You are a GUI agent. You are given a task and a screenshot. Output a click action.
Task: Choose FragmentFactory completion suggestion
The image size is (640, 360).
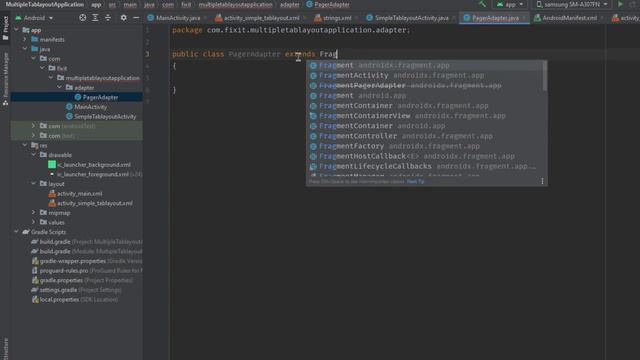(424, 146)
